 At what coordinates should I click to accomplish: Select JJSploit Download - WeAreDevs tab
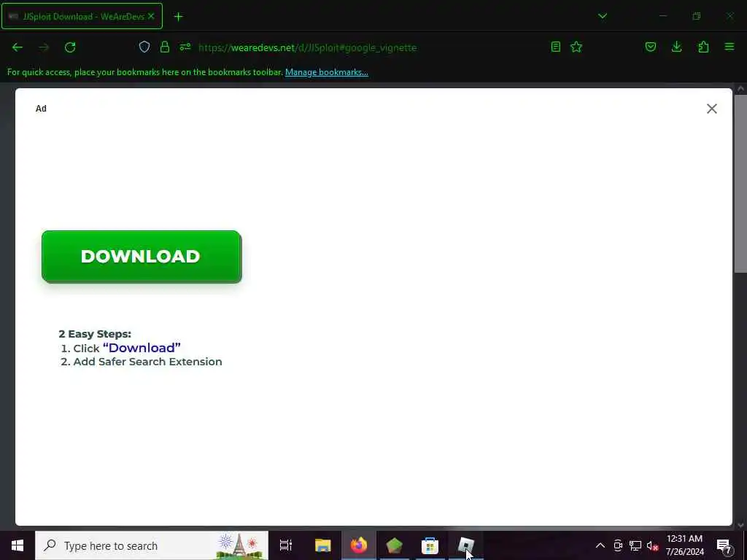(x=82, y=16)
